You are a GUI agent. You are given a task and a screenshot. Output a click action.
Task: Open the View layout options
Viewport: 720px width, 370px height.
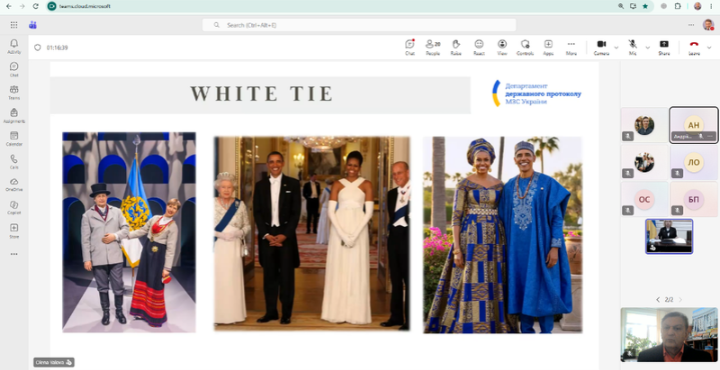click(502, 47)
